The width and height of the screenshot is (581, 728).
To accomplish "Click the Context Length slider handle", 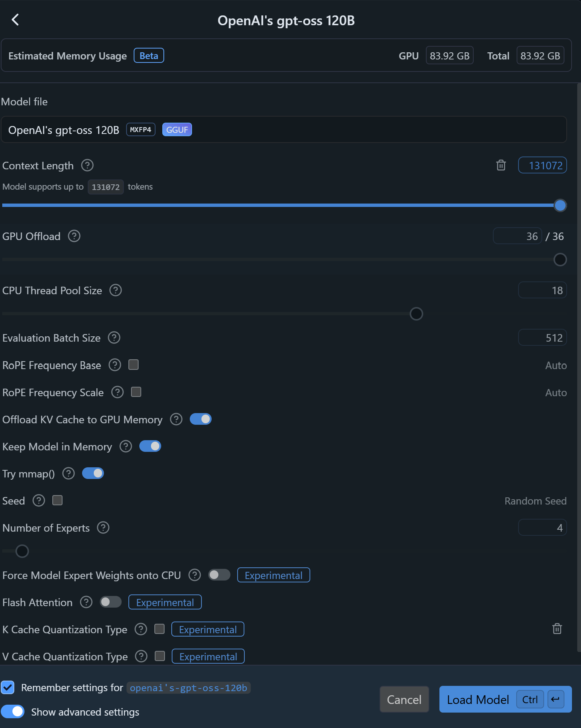I will click(x=560, y=205).
